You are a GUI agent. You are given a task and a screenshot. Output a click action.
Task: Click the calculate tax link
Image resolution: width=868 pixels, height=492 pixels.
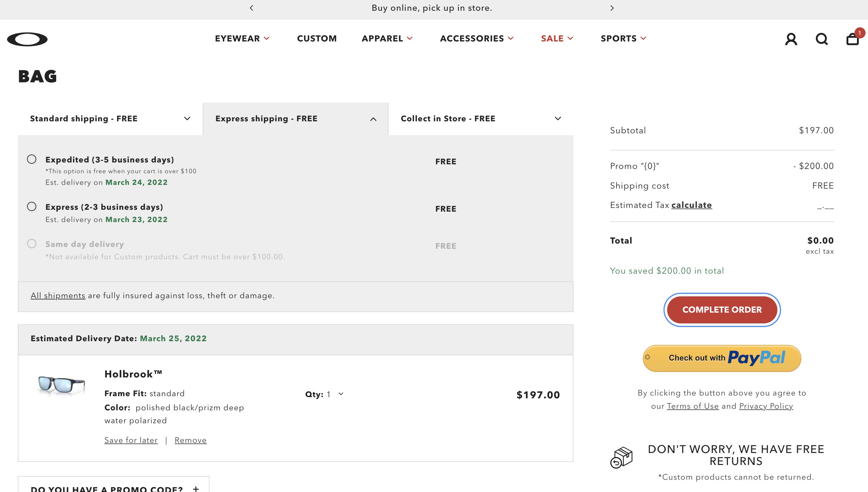[691, 205]
